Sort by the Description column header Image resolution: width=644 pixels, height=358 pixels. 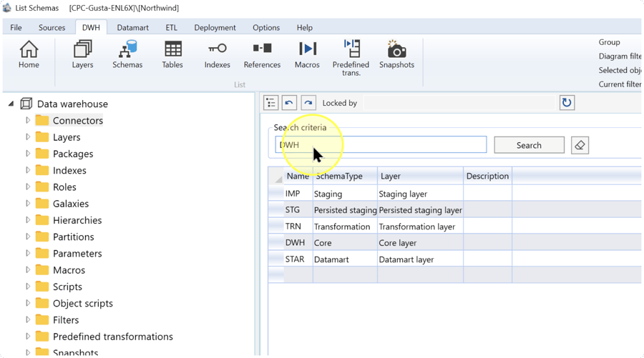point(487,176)
